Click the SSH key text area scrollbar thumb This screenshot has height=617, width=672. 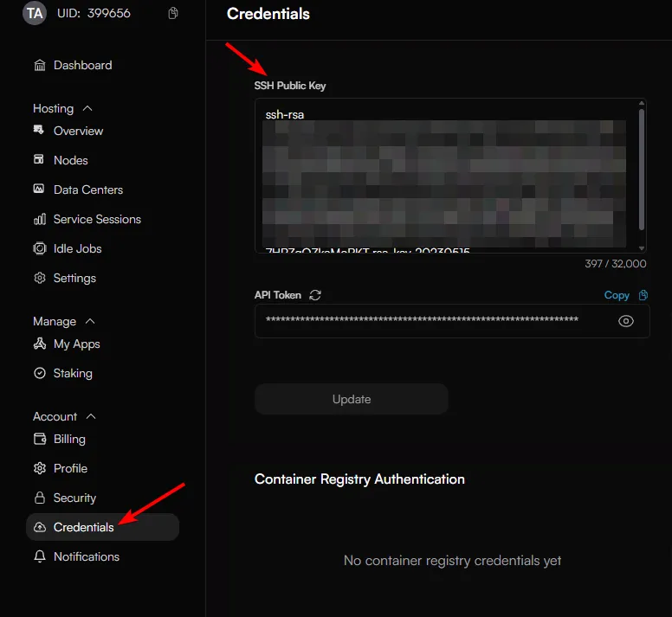click(x=642, y=170)
